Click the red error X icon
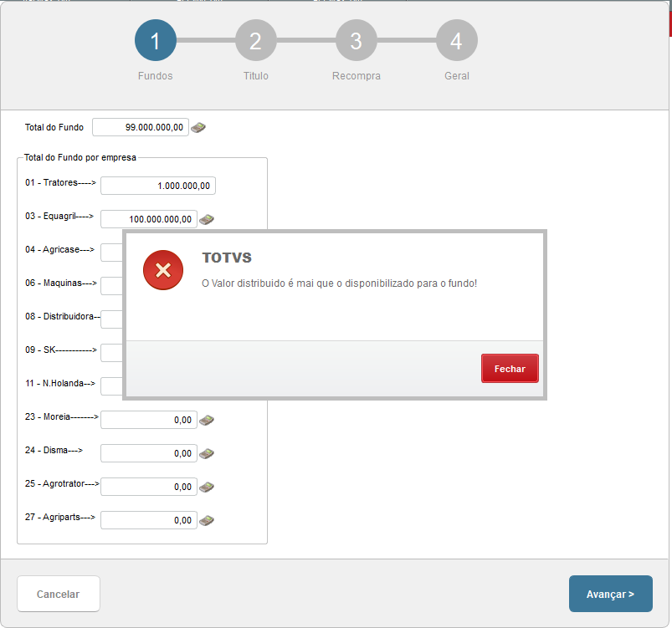Image resolution: width=672 pixels, height=628 pixels. 163,270
